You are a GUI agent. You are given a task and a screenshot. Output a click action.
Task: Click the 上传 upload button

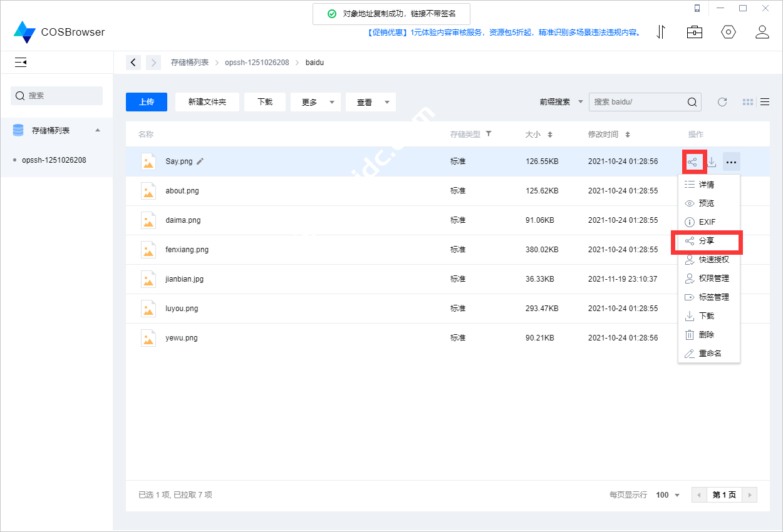pyautogui.click(x=146, y=101)
